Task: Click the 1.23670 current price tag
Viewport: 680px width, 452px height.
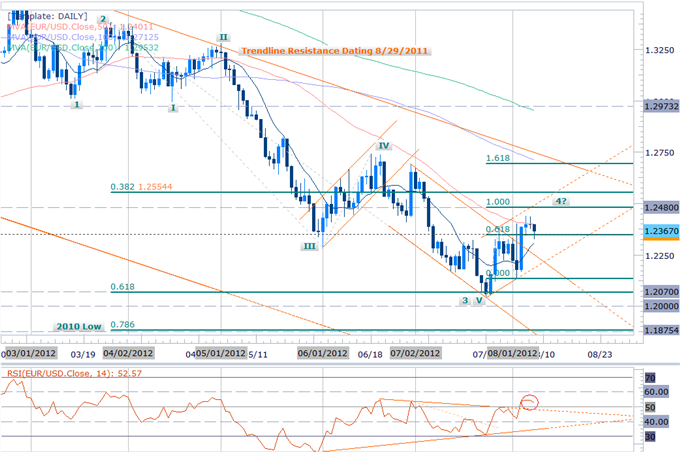Action: (656, 232)
